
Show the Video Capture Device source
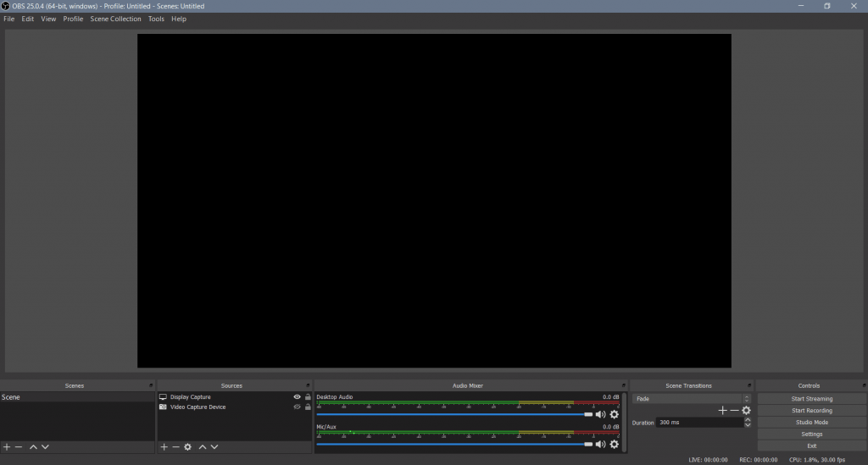pyautogui.click(x=297, y=407)
